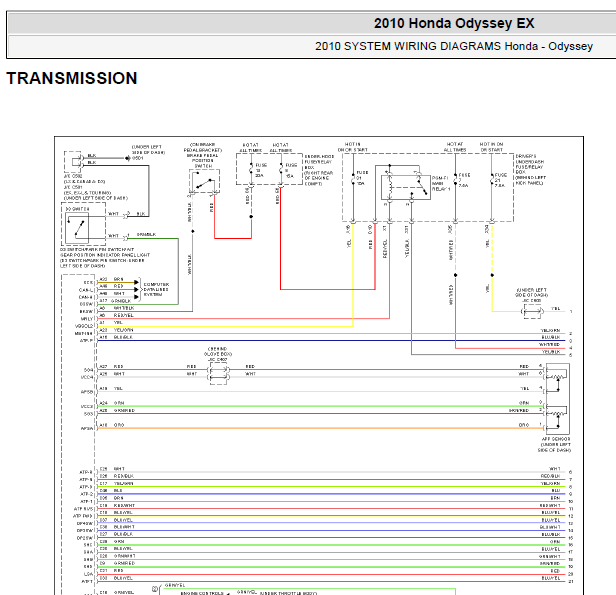Screen dimensions: 616x595
Task: Click the 'J/C C407' behind glove box label
Action: (x=218, y=359)
